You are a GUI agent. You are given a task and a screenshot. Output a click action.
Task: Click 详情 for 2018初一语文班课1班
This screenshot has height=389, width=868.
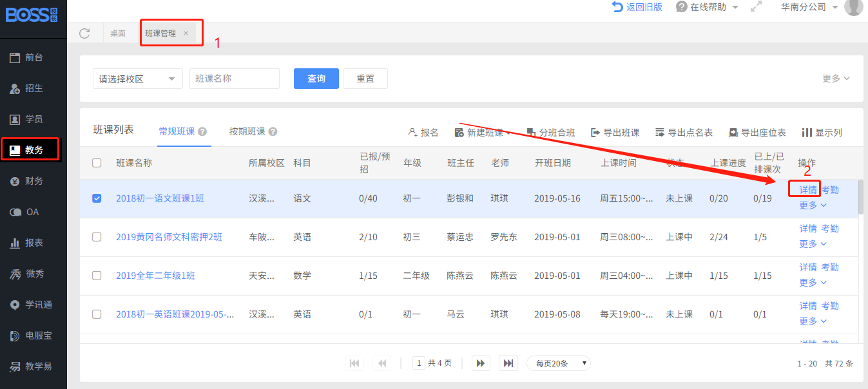point(808,190)
